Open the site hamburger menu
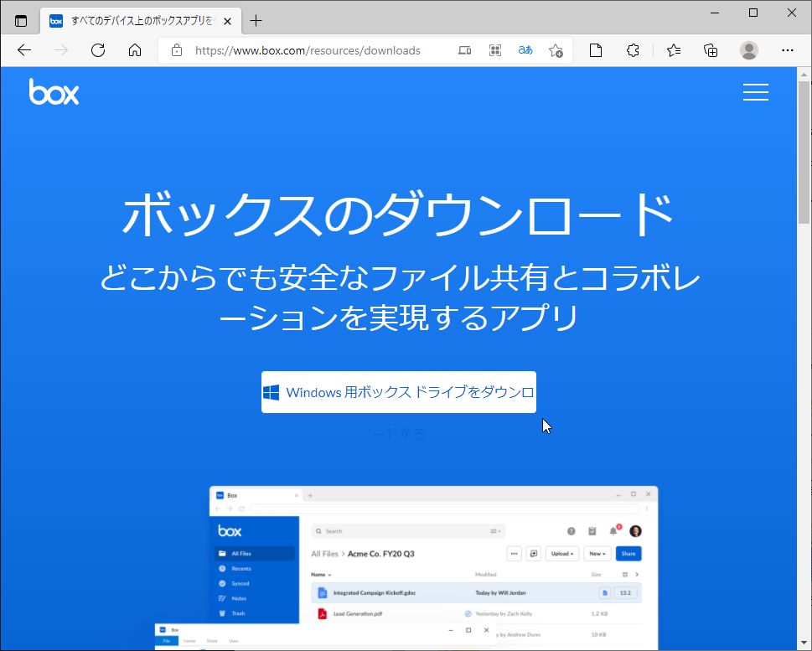Viewport: 812px width, 651px height. click(755, 92)
